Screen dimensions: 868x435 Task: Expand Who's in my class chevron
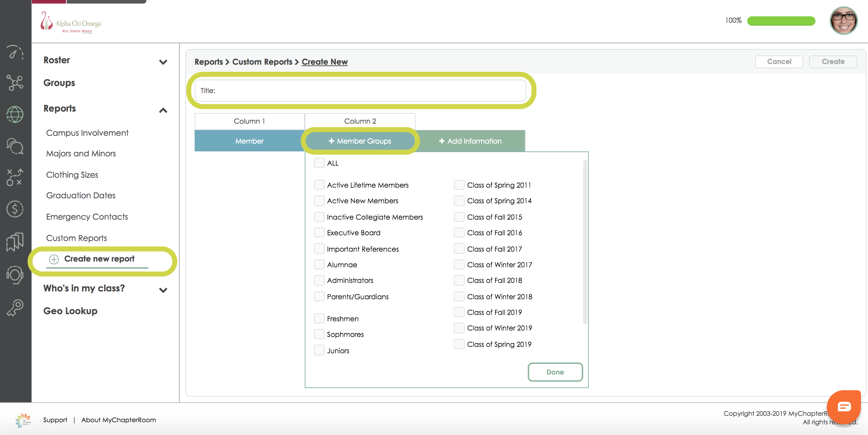coord(163,290)
